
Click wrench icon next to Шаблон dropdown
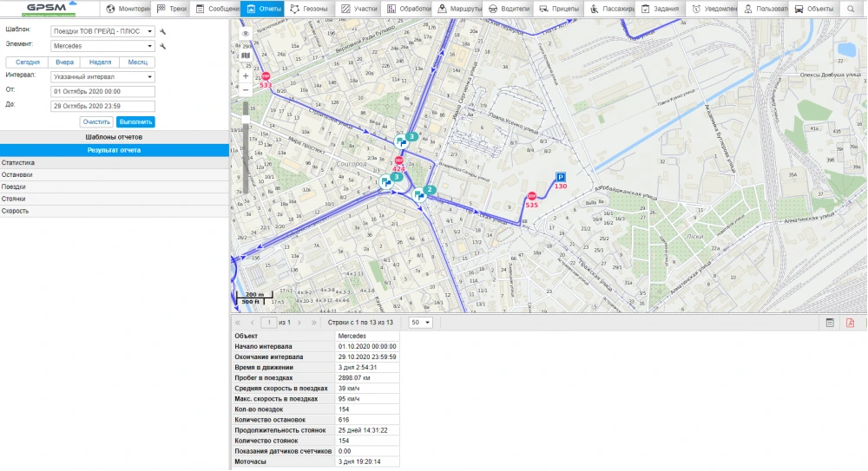(x=163, y=31)
